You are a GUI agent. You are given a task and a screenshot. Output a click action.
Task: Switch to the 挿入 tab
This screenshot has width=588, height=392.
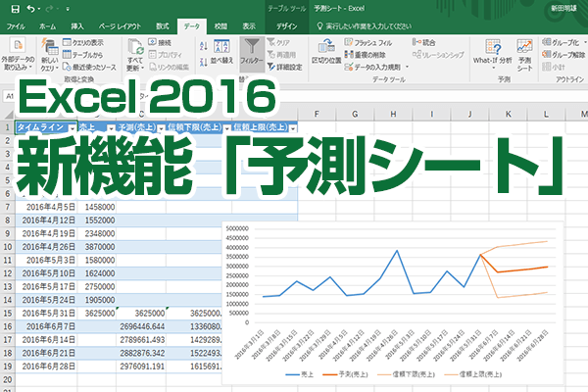pyautogui.click(x=77, y=26)
